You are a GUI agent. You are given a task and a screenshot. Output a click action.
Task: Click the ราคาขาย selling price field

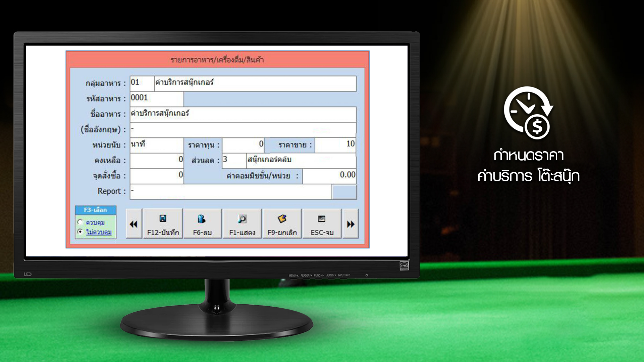click(x=335, y=144)
